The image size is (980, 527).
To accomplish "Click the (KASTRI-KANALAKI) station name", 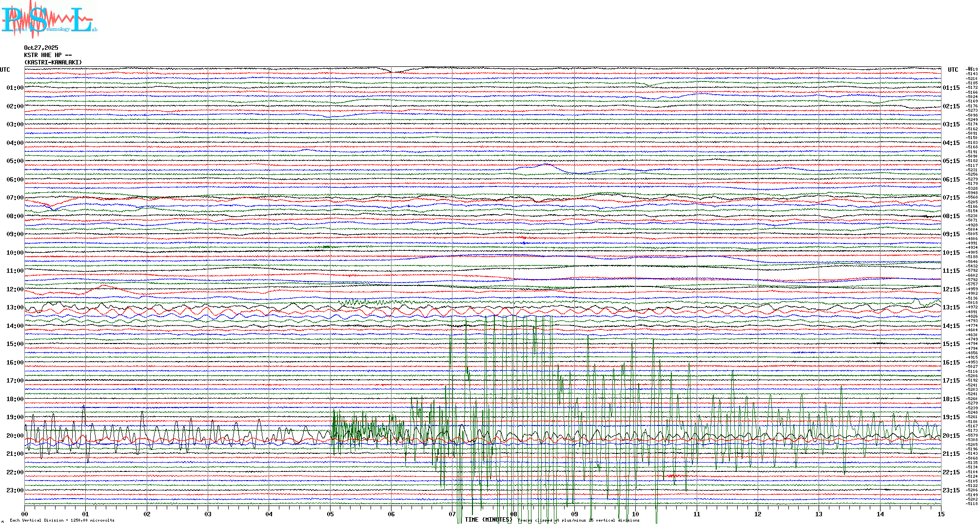I will pyautogui.click(x=53, y=62).
